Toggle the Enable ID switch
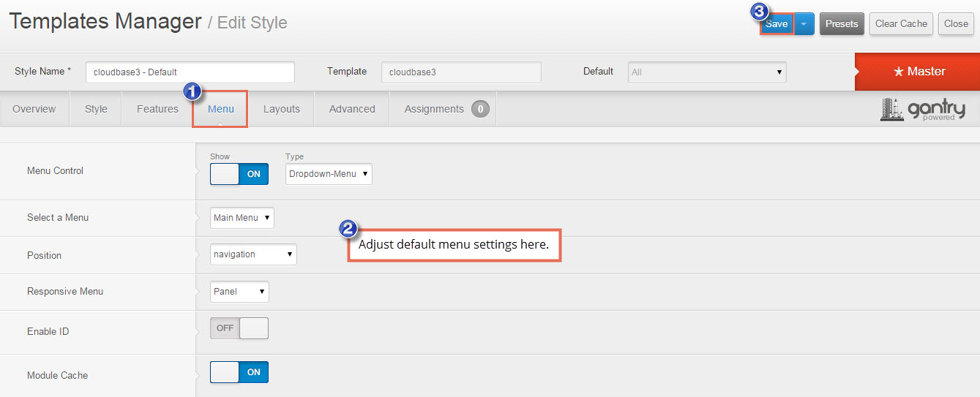 tap(239, 328)
